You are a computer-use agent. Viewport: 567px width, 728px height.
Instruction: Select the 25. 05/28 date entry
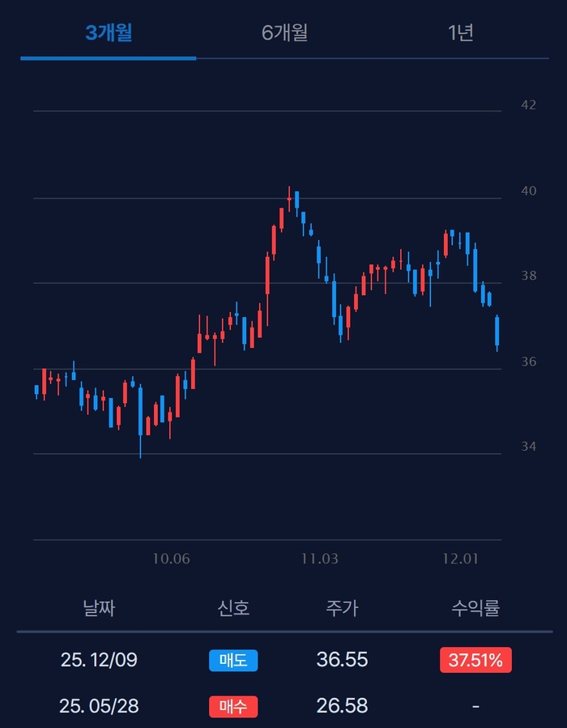click(x=99, y=707)
